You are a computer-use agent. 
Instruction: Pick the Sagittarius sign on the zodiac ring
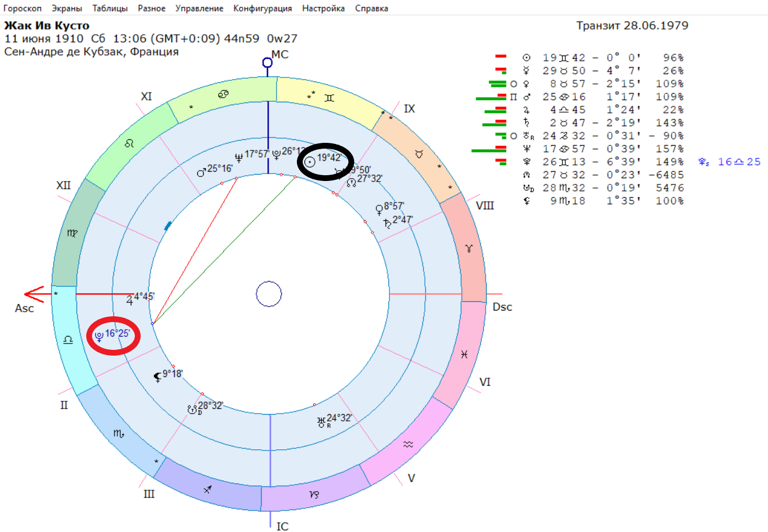pos(208,489)
